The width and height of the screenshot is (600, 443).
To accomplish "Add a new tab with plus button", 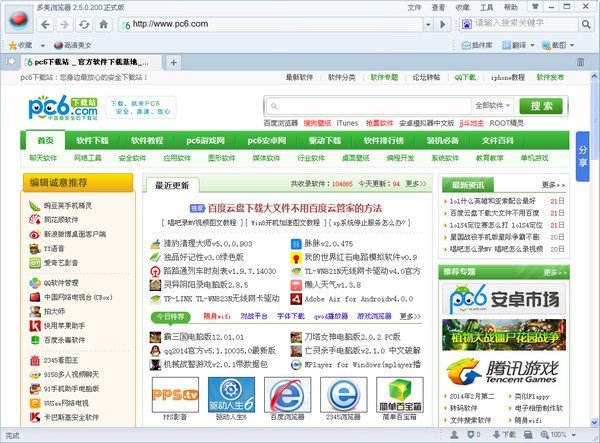I will [x=173, y=62].
